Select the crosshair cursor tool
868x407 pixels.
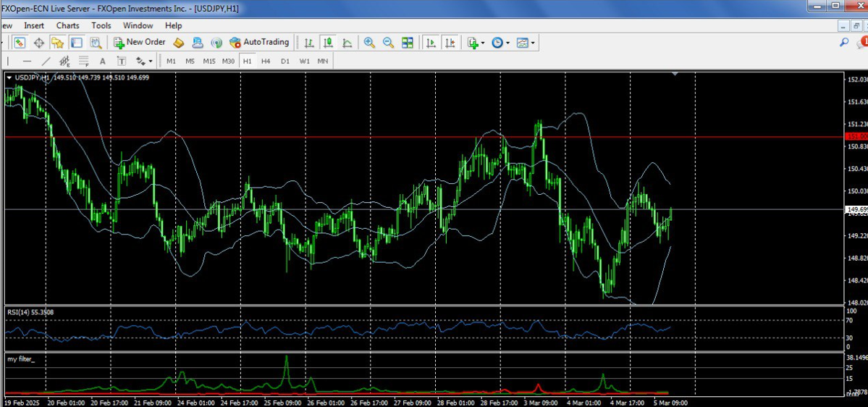click(x=38, y=43)
